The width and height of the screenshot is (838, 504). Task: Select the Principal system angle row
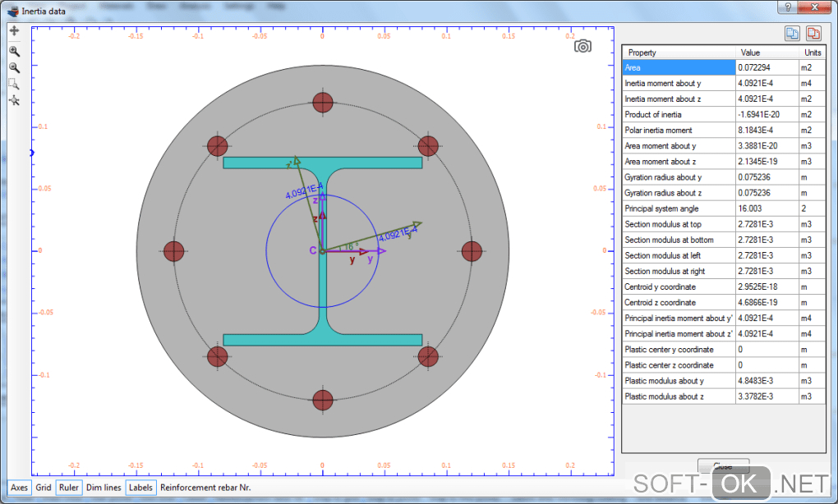click(678, 208)
